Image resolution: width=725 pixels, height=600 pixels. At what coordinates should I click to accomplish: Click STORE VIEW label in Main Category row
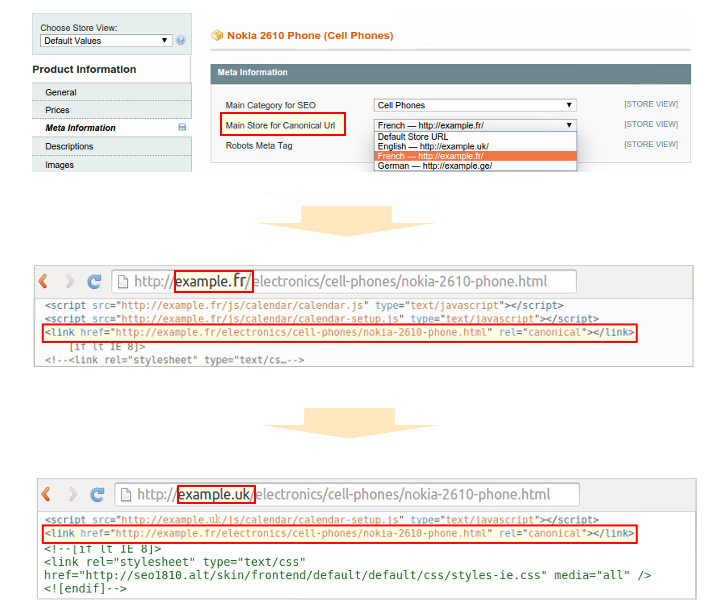tap(651, 104)
